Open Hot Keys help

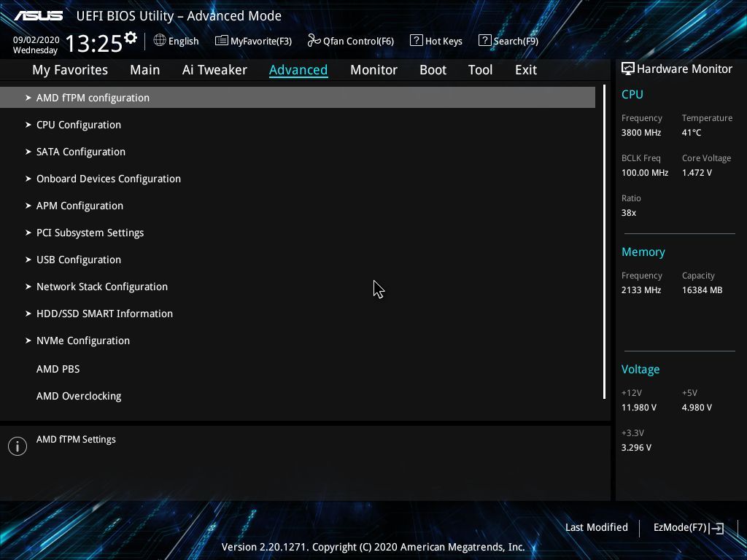click(436, 41)
